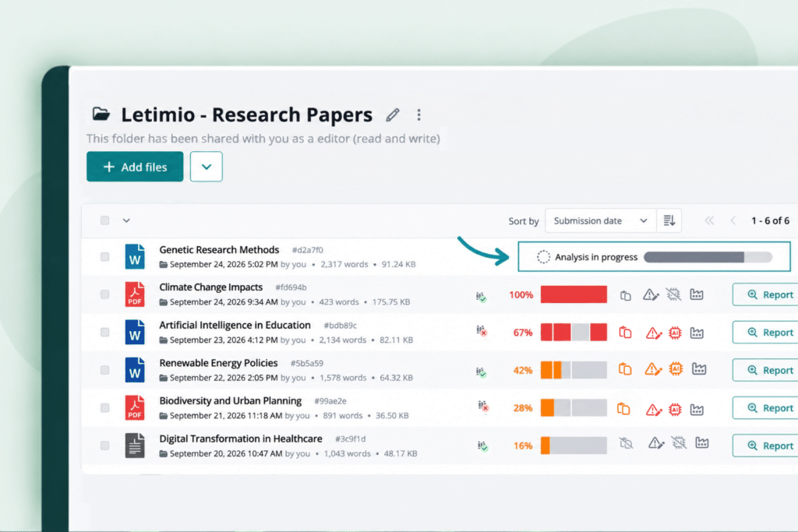Expand selection options chevron beside select-all checkbox
This screenshot has width=798, height=532.
click(126, 220)
